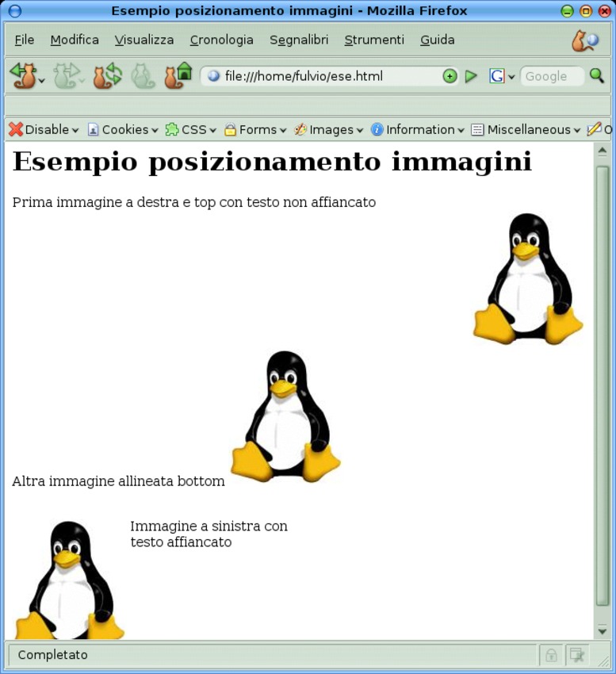Click the pencil Outline icon in toolbar
This screenshot has height=674, width=616.
pos(594,129)
